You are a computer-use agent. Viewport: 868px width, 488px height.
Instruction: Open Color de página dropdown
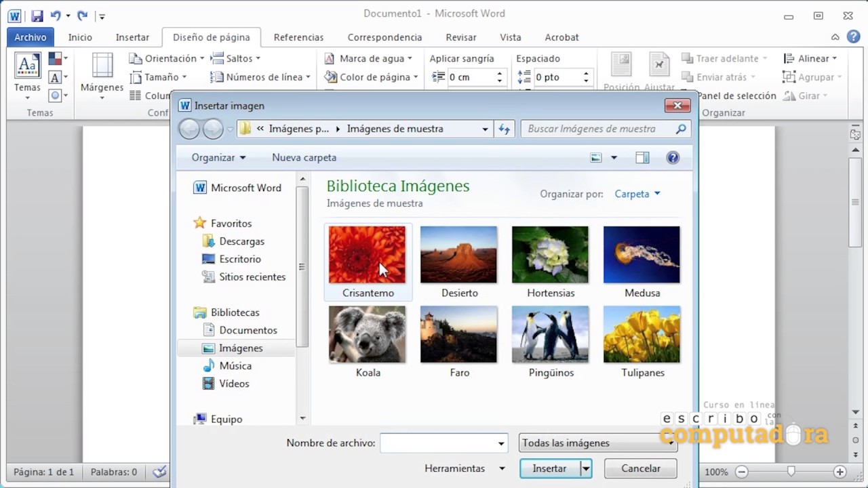pos(371,77)
